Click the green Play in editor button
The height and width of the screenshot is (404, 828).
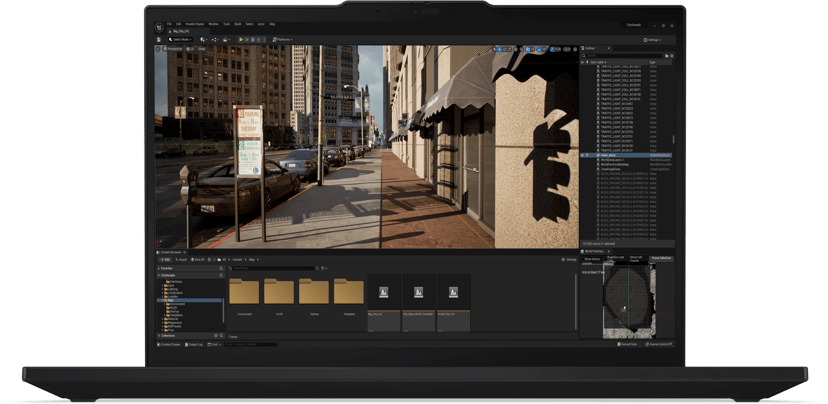(241, 40)
